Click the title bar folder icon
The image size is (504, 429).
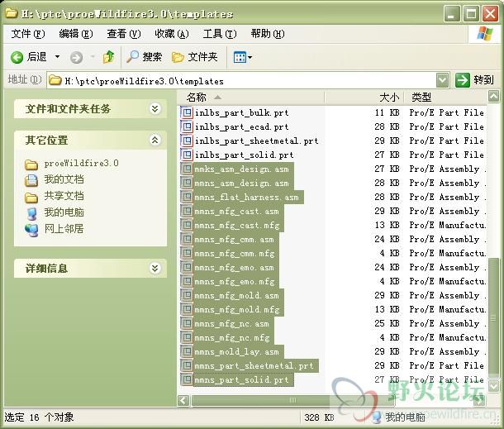12,13
